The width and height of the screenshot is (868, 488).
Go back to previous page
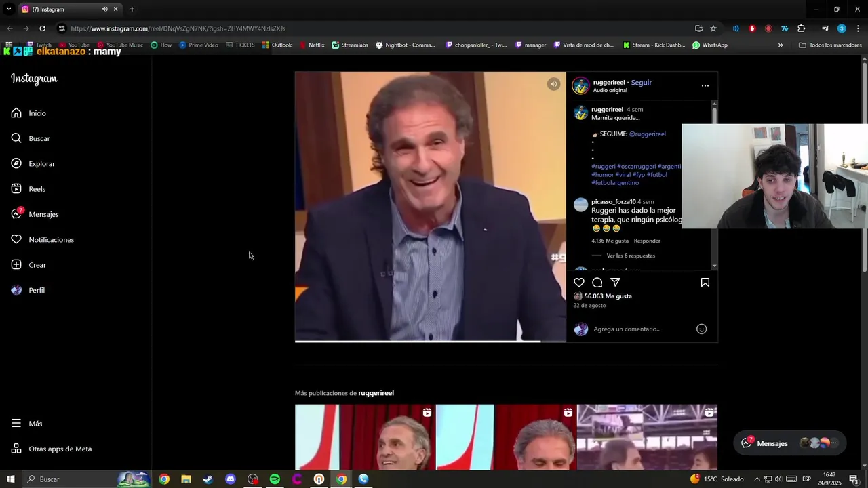coord(9,28)
